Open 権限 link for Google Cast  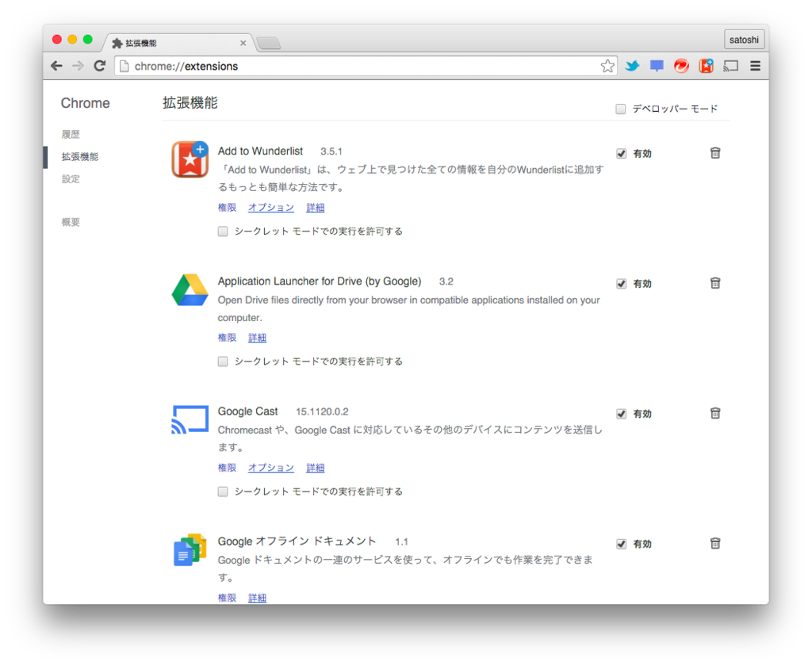227,467
